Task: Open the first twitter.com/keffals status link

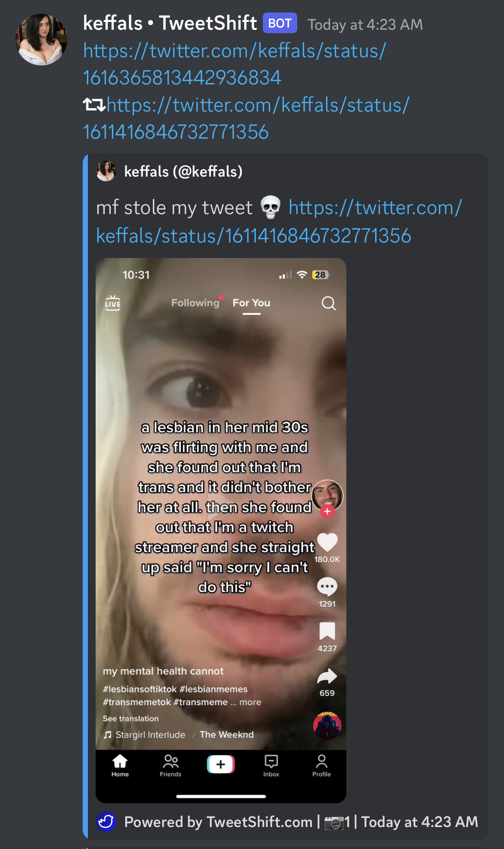Action: click(234, 64)
